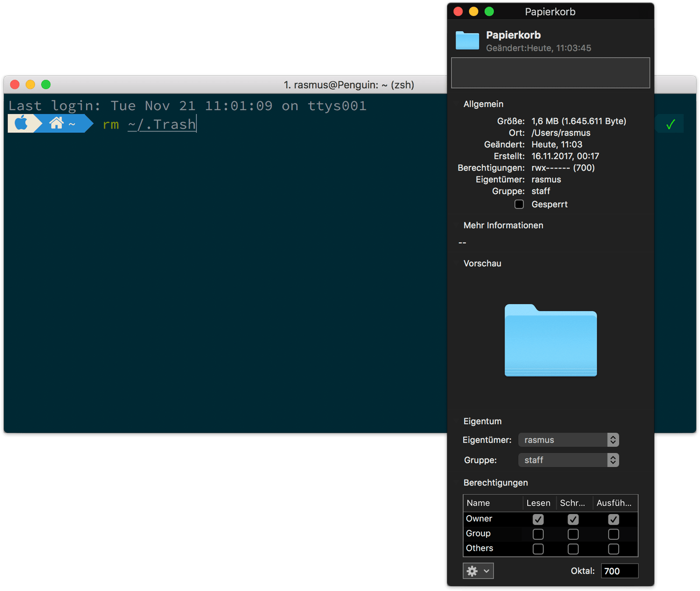Click the Papierkorb folder icon in header
This screenshot has width=700, height=591.
point(467,40)
